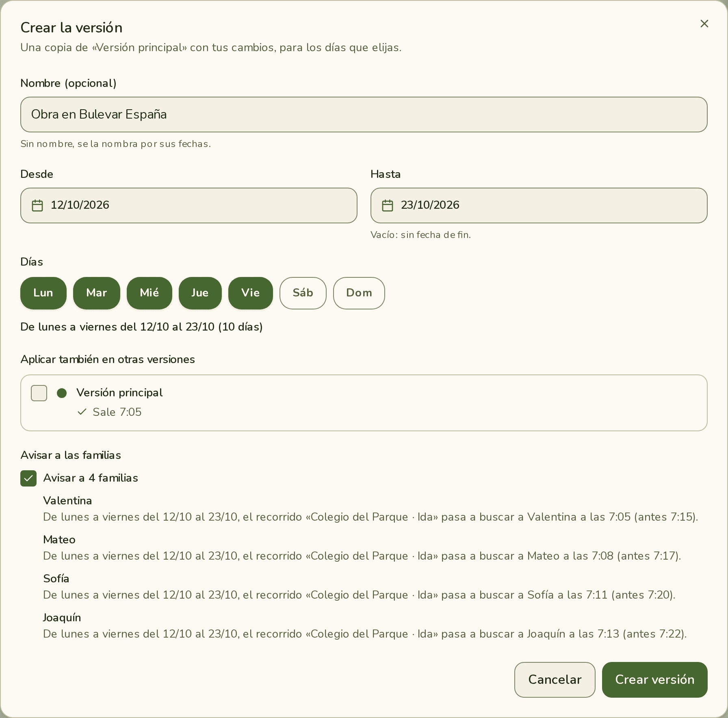
Task: Click the checkmark icon beside Sale 7:05
Action: click(x=82, y=412)
